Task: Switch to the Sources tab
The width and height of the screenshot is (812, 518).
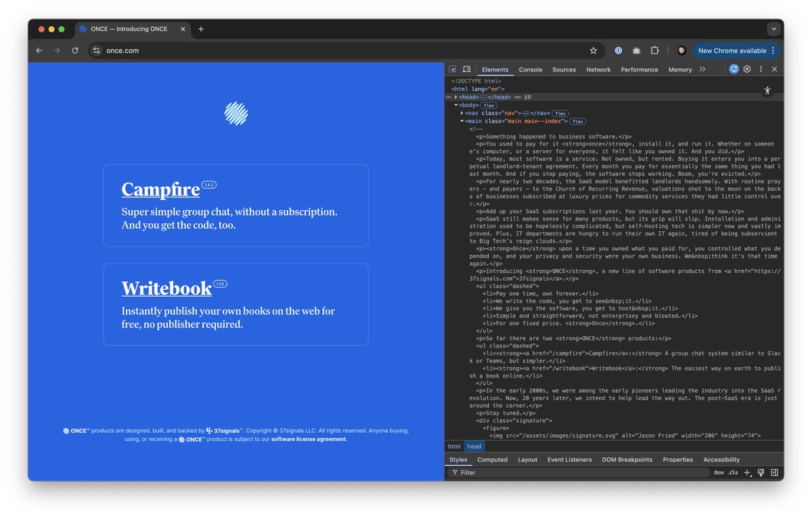Action: point(564,70)
